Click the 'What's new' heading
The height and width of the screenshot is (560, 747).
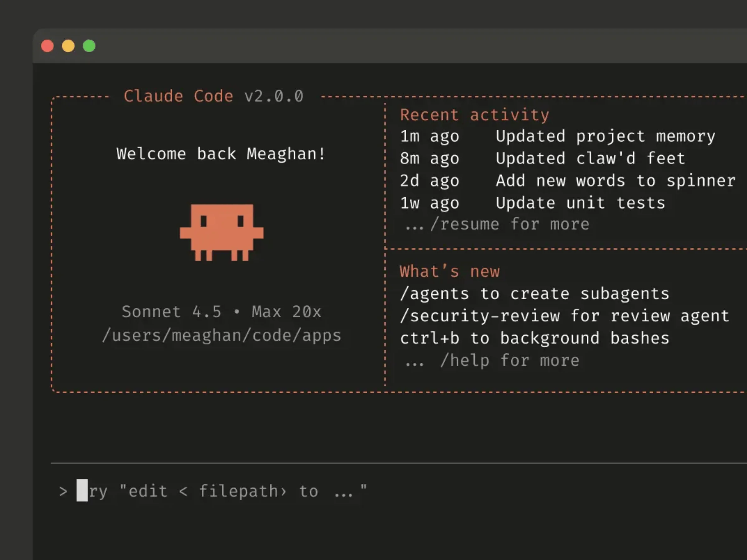coord(449,272)
